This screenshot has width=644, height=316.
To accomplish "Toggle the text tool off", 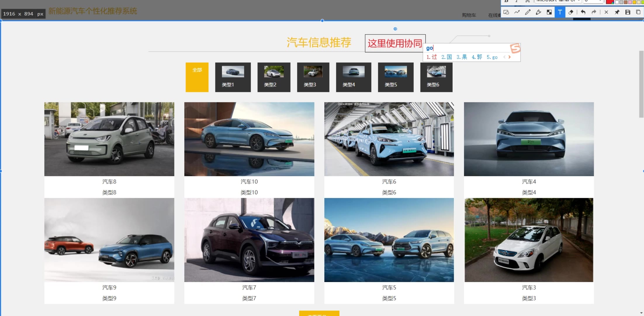I will click(x=560, y=12).
